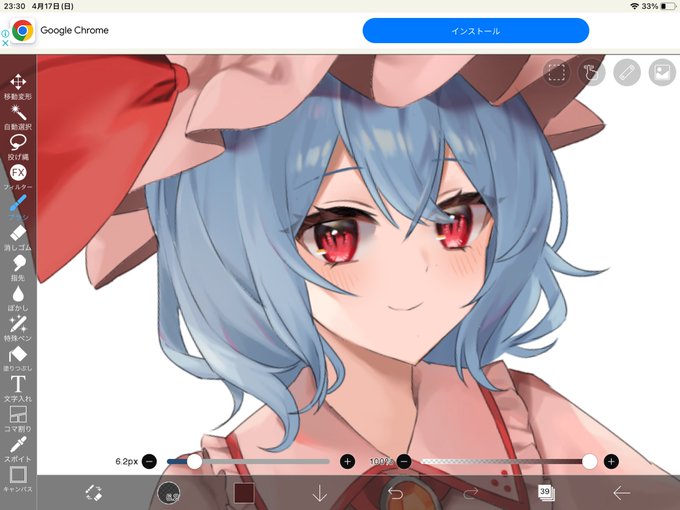The image size is (680, 510).
Task: Open the FX Filter tool (フィルター)
Action: [x=18, y=177]
